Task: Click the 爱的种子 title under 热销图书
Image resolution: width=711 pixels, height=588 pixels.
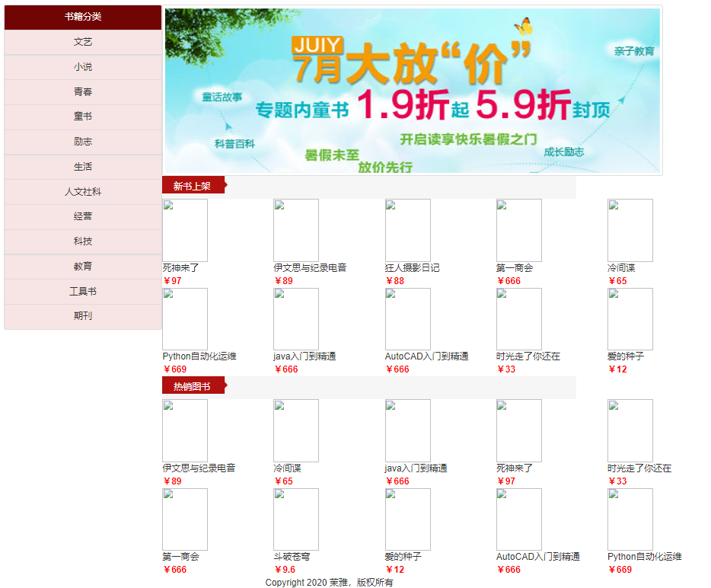Action: [403, 557]
